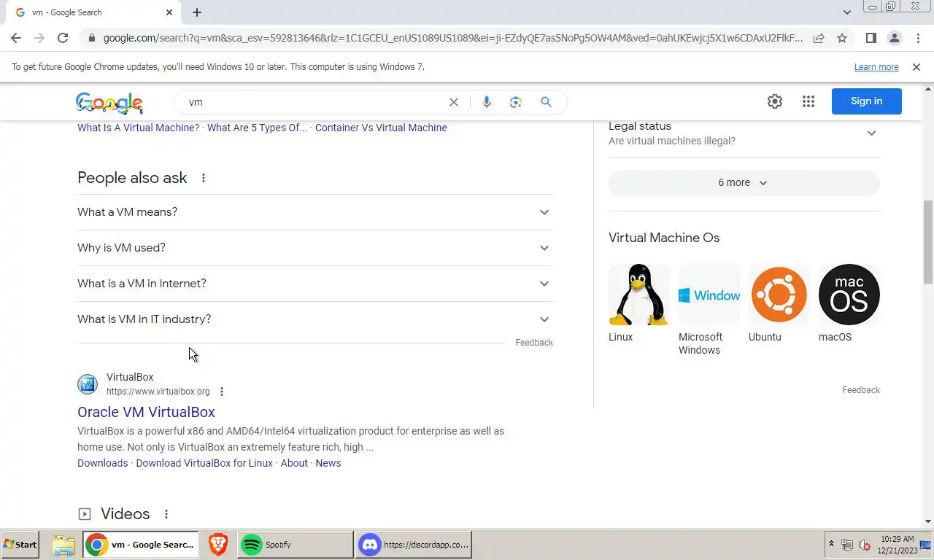This screenshot has height=560, width=934.
Task: Select the Microsoft Windows thumbnail
Action: tap(709, 295)
